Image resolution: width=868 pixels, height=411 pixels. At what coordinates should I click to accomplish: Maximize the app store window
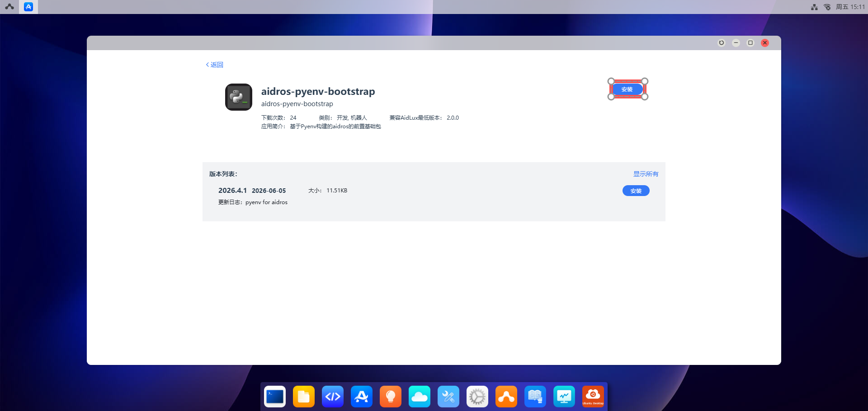(750, 43)
